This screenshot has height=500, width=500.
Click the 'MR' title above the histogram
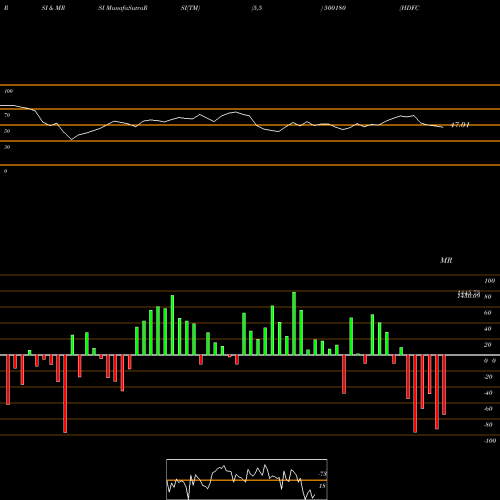tap(446, 260)
